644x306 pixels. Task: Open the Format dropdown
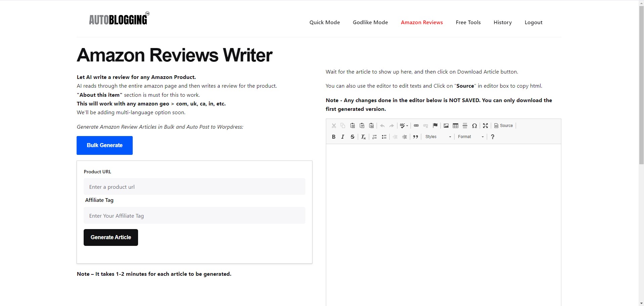(x=471, y=137)
